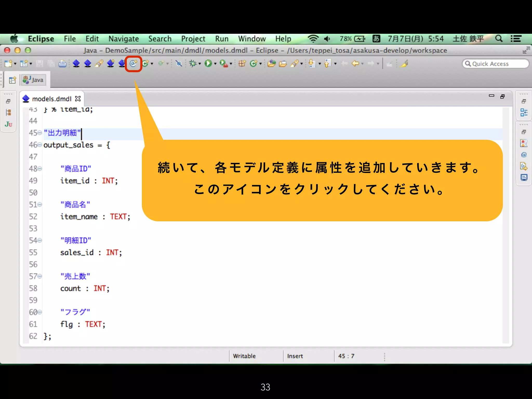This screenshot has height=399, width=532.
Task: Collapse the fold marker on line 45
Action: pyautogui.click(x=39, y=133)
